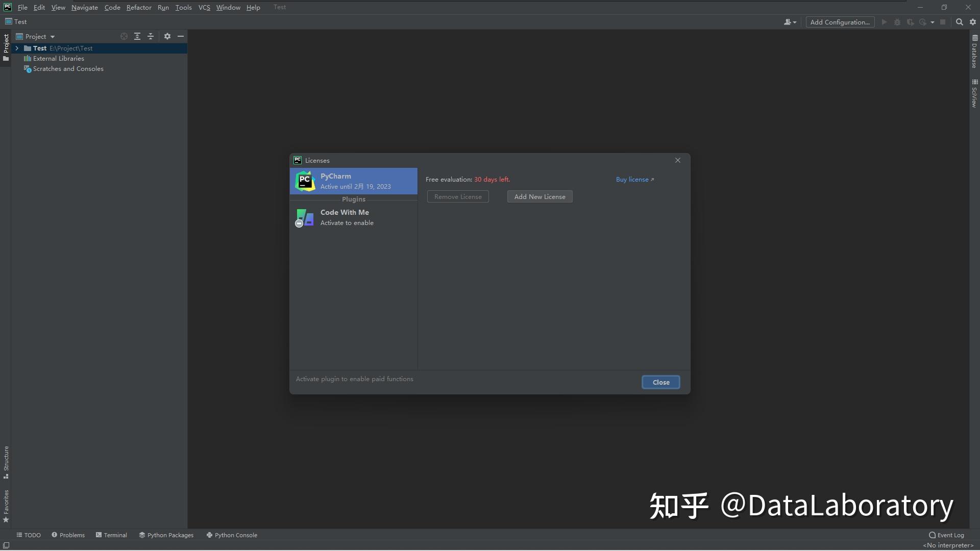Open the Terminal tab
This screenshot has height=551, width=980.
[115, 535]
